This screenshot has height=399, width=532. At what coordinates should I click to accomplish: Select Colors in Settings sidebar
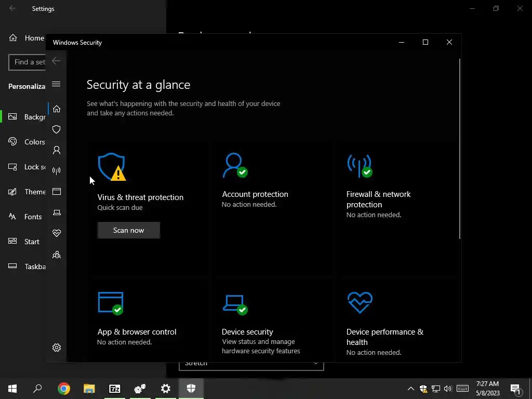tap(26, 142)
